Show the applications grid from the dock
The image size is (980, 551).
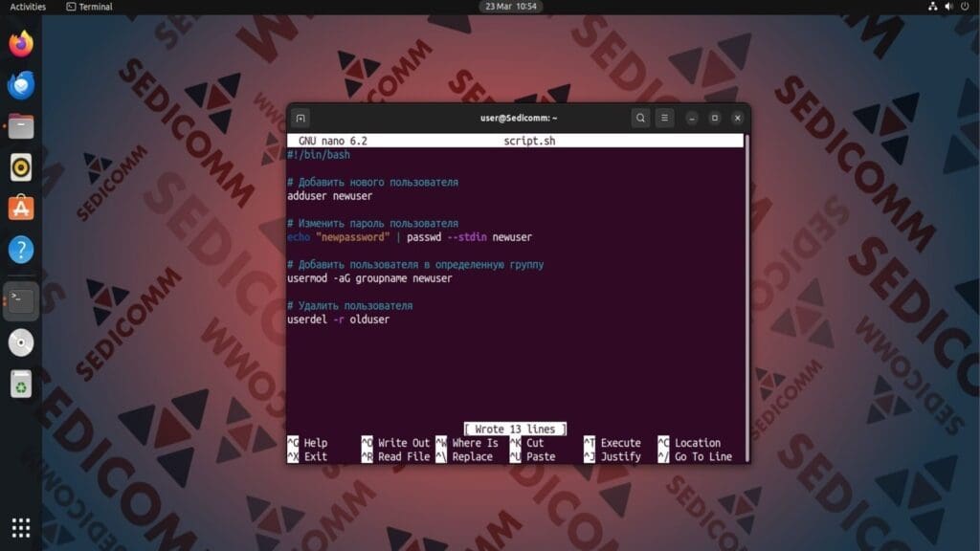pyautogui.click(x=19, y=528)
